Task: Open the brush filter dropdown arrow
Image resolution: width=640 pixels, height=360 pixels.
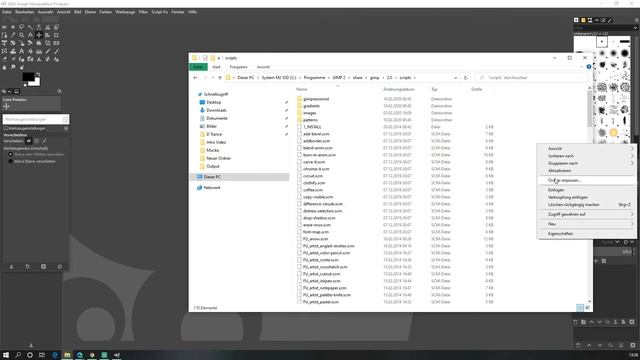Action: pos(635,28)
